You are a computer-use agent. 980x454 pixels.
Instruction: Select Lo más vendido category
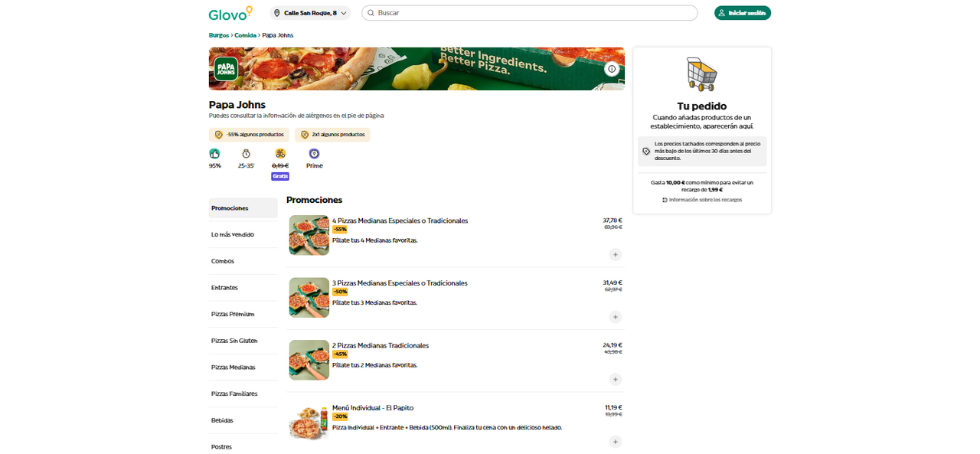[x=243, y=234]
